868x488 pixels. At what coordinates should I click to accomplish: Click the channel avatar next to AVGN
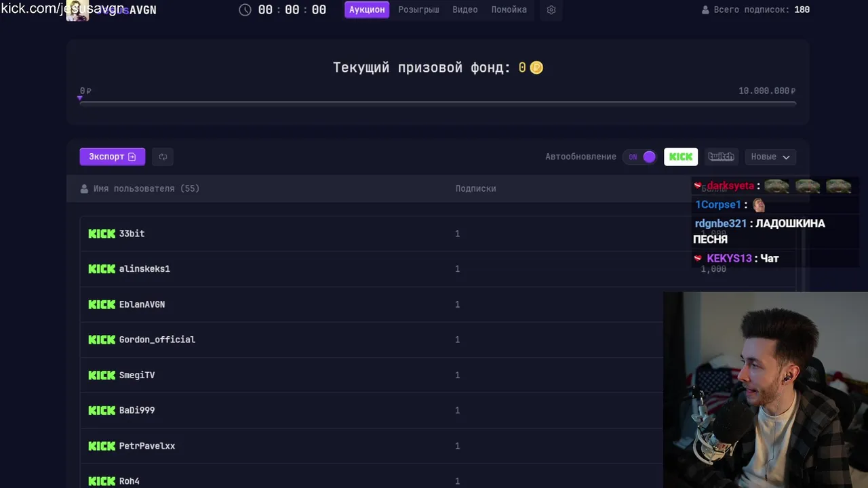pos(77,10)
